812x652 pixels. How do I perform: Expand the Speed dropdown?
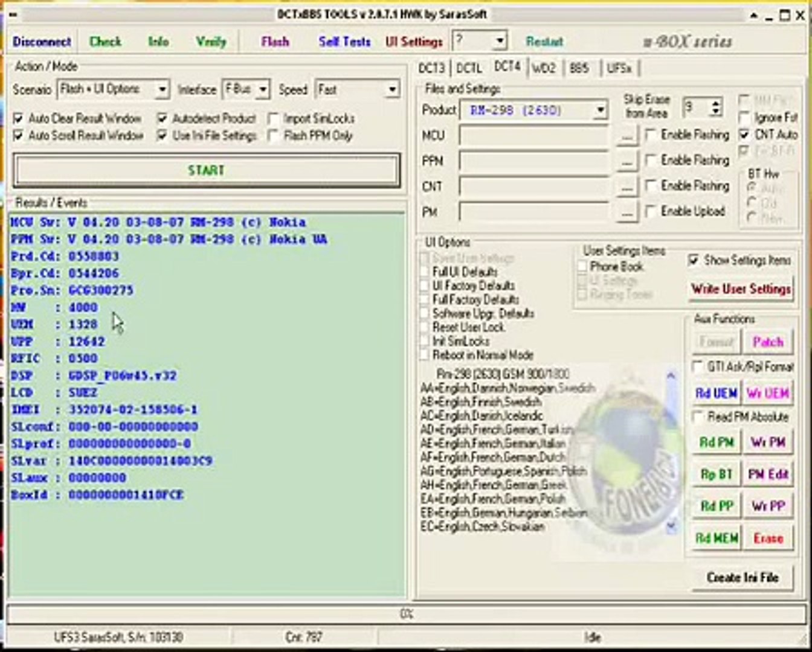click(x=391, y=90)
